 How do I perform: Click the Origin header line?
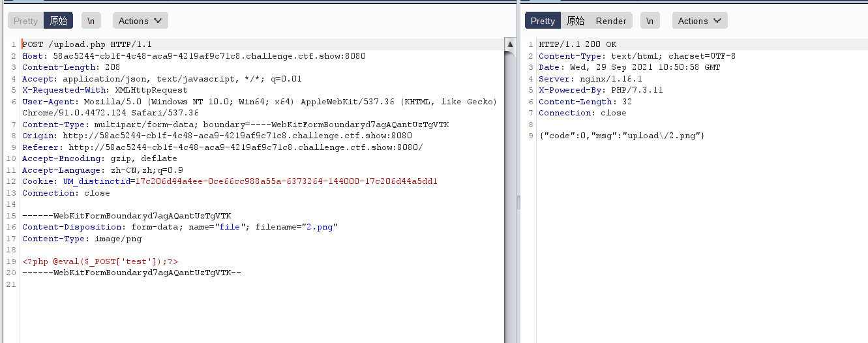coord(217,136)
